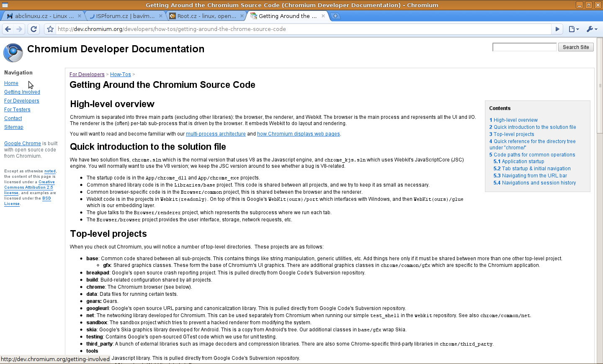Click the 'Getting Around the Chromium Source Code' heading

pyautogui.click(x=162, y=85)
